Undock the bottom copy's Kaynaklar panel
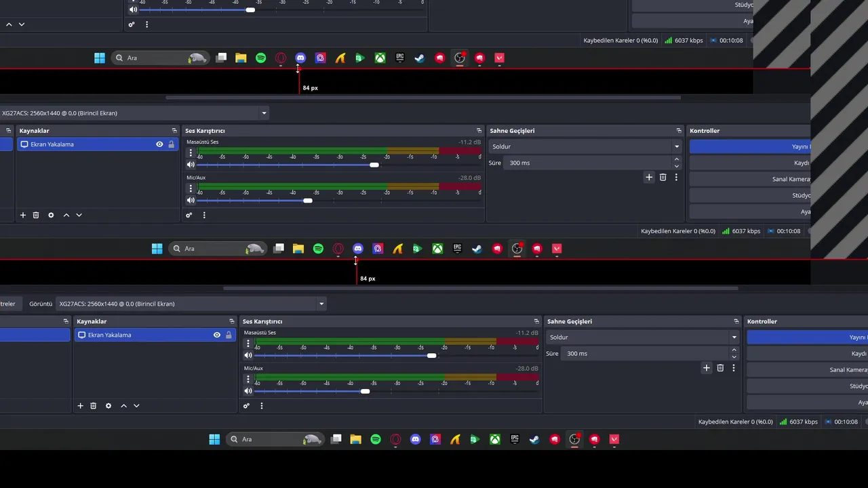The height and width of the screenshot is (488, 868). pos(231,321)
